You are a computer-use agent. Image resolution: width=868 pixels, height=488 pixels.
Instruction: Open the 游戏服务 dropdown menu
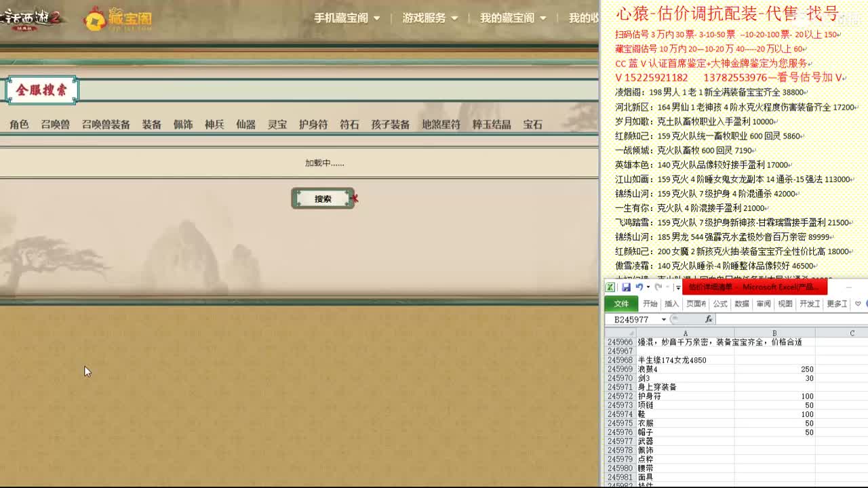[430, 18]
